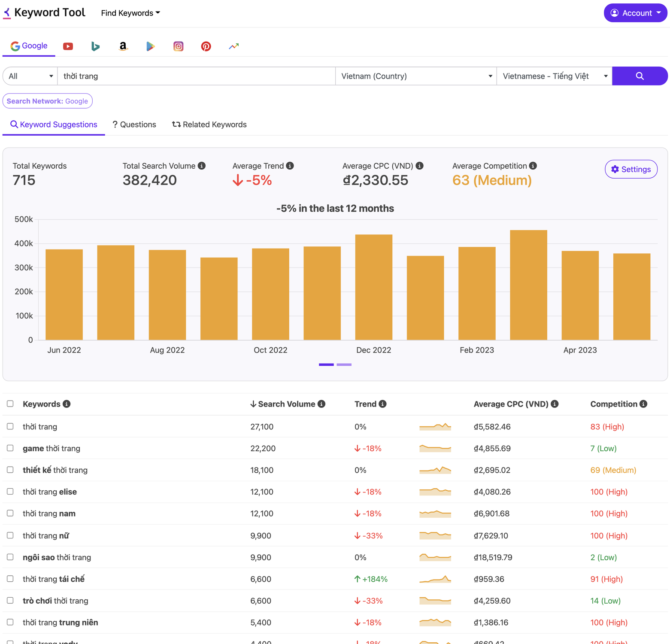The height and width of the screenshot is (644, 670).
Task: Click the Average Competition info icon
Action: [533, 166]
